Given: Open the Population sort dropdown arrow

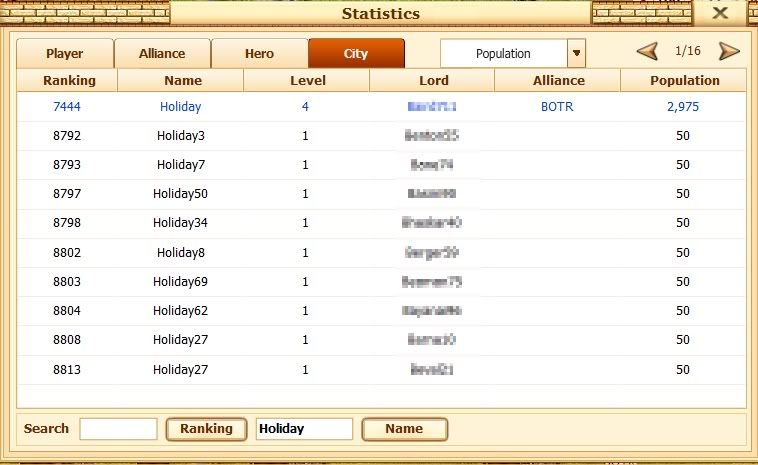Looking at the screenshot, I should (576, 54).
